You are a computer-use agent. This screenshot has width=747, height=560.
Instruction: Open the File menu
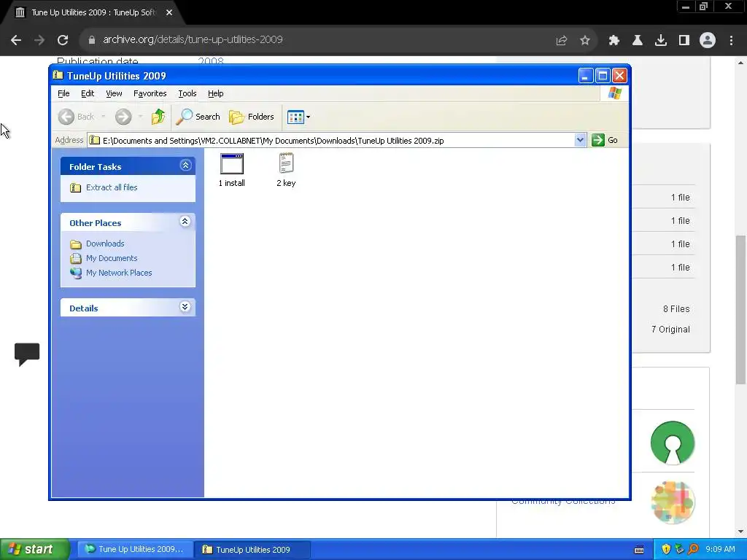coord(63,93)
